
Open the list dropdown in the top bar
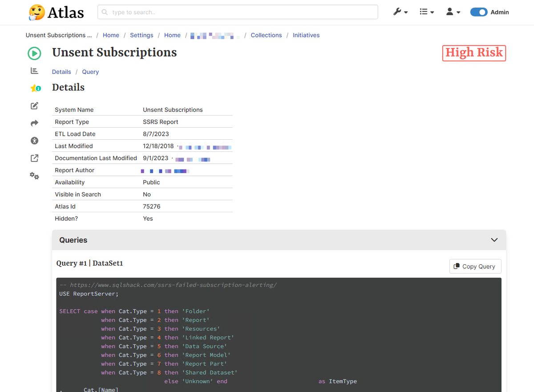(426, 12)
